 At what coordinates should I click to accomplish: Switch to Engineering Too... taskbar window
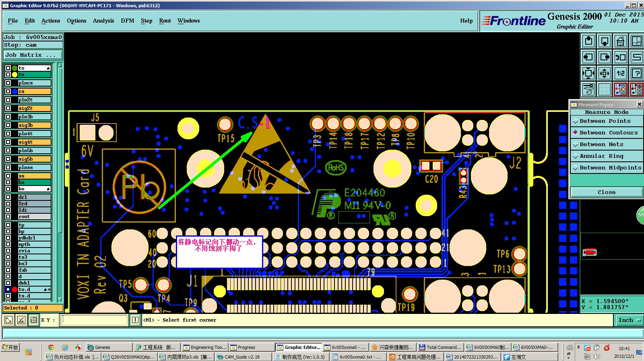coord(205,347)
